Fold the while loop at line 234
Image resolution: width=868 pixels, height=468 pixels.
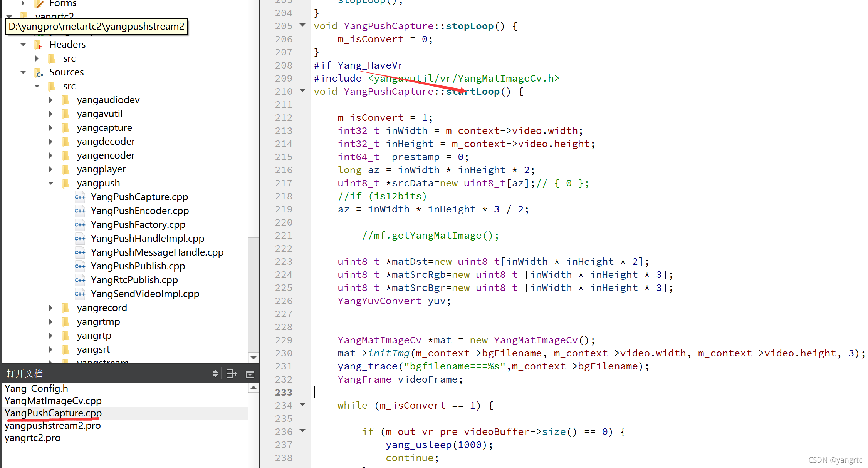(302, 405)
